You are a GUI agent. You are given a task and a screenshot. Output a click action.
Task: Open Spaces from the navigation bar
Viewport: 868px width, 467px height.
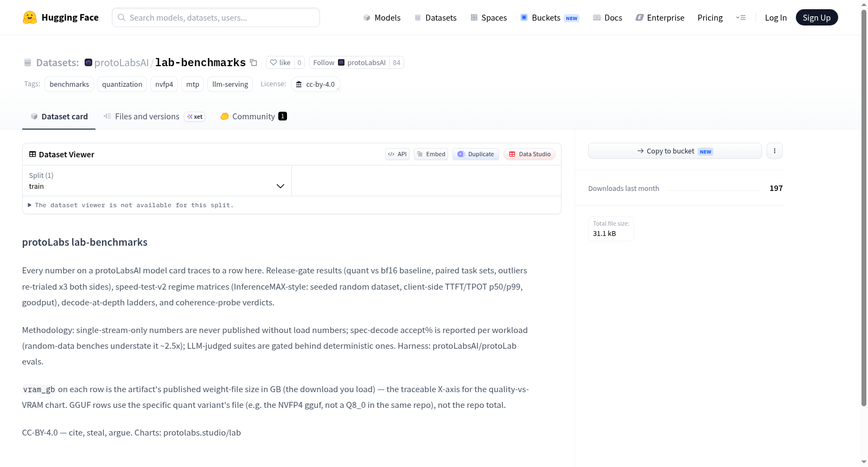click(488, 17)
